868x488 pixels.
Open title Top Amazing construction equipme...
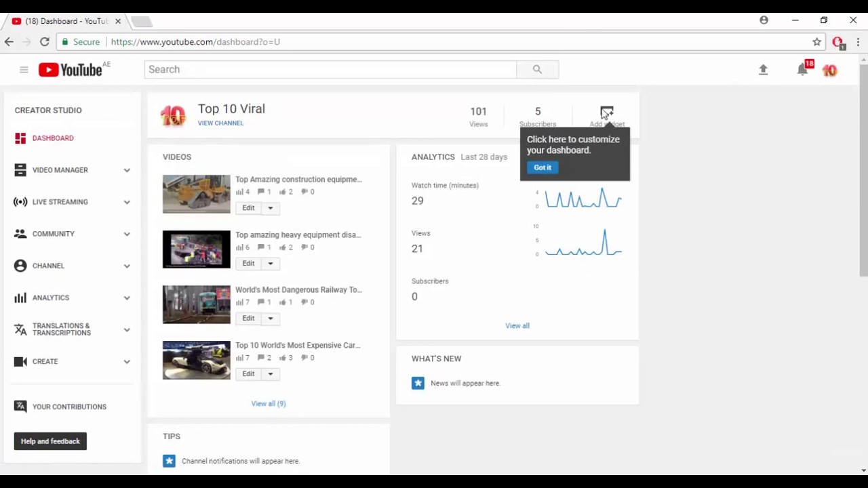[x=298, y=180]
